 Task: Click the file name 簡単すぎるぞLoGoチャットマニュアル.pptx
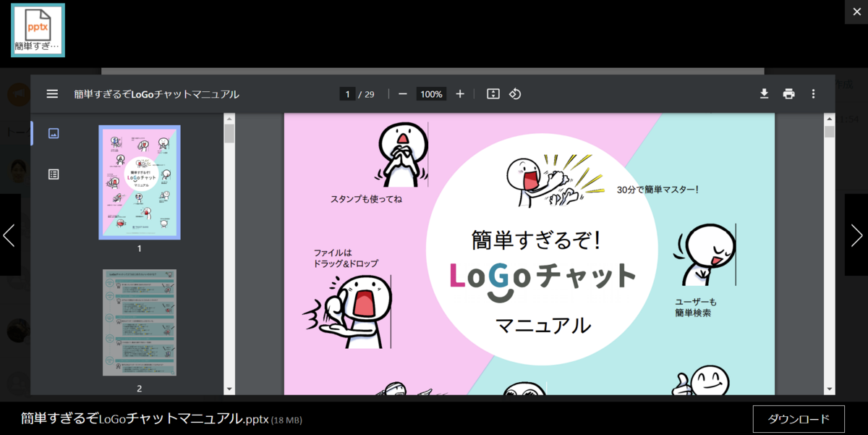145,418
